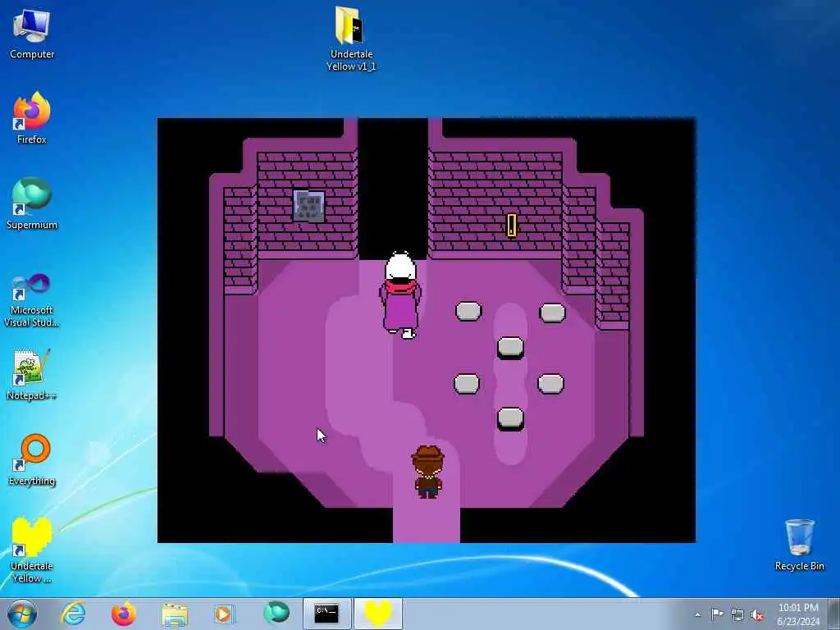The image size is (840, 630).
Task: Launch Undertale Yellow yellow heart shortcut
Action: pyautogui.click(x=32, y=550)
